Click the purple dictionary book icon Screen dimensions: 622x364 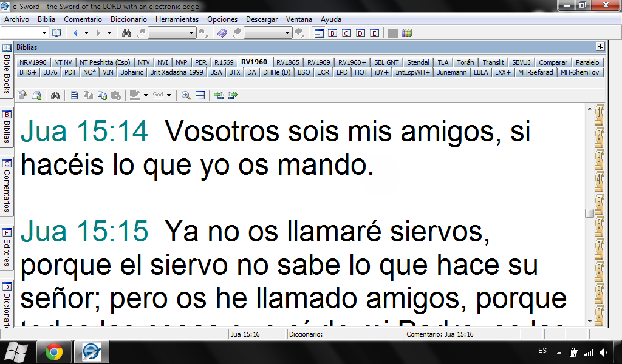[x=222, y=33]
